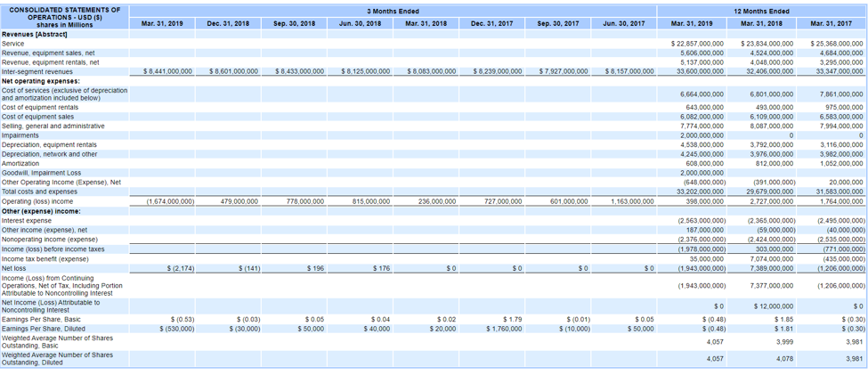The height and width of the screenshot is (375, 868).
Task: Select 'Mar. 31, 2018' header under 3 Months Ended
Action: click(426, 23)
